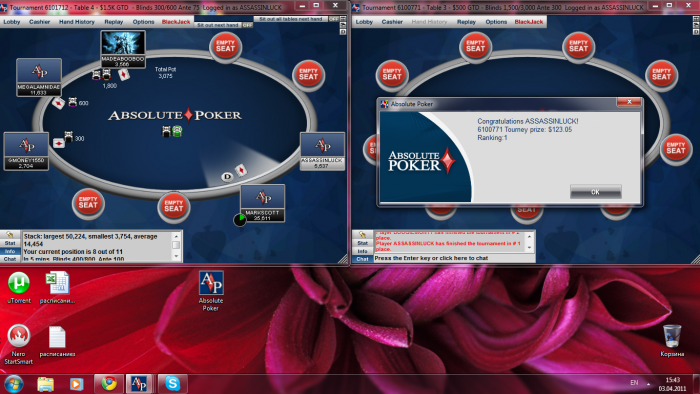Toggle 'Sit out all tables next hand' switch
This screenshot has width=700, height=394.
pos(333,19)
